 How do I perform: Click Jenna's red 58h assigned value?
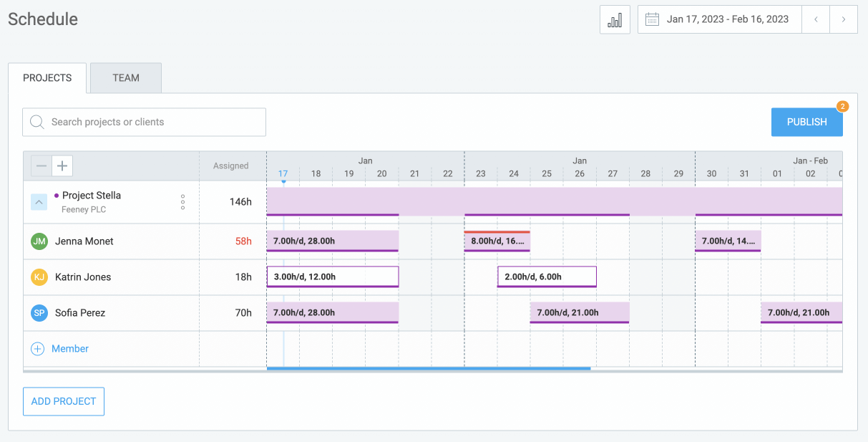[243, 241]
